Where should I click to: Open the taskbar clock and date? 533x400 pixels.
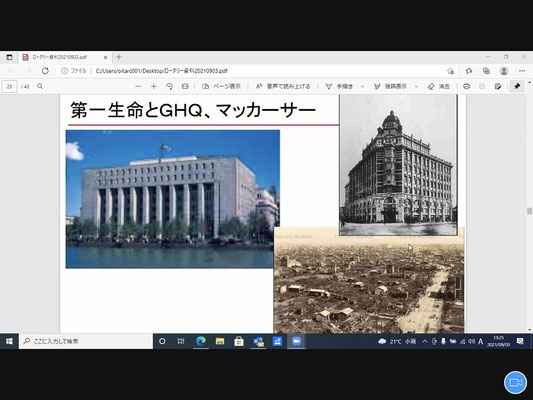coord(499,341)
